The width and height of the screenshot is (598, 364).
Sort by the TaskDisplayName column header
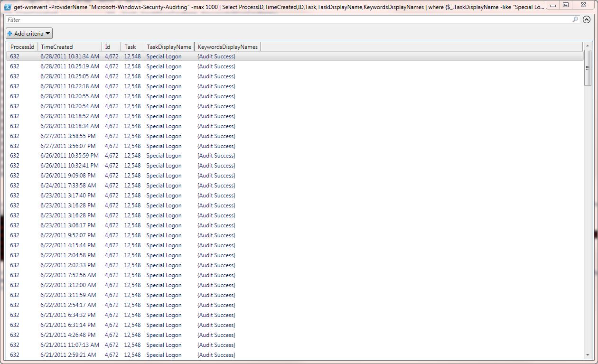[x=168, y=46]
